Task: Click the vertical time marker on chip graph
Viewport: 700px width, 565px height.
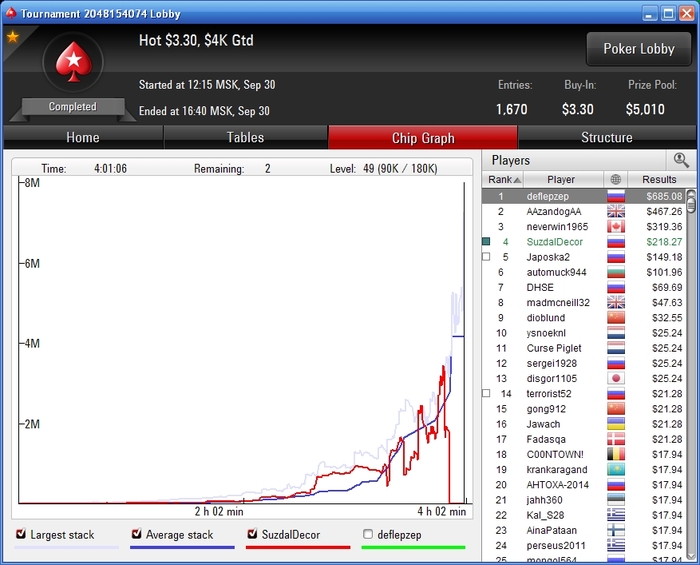Action: point(464,343)
